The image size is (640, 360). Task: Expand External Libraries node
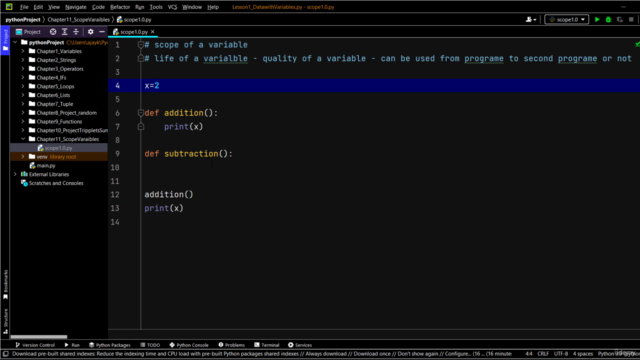point(16,174)
